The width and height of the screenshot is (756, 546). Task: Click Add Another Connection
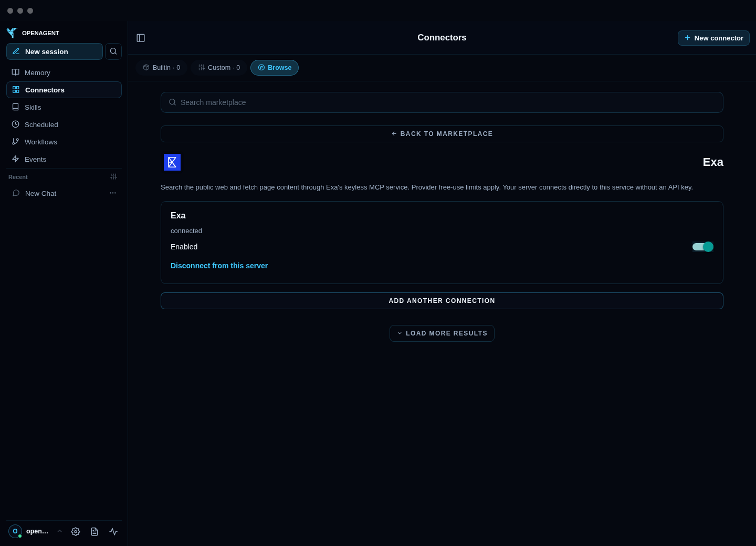coord(442,301)
